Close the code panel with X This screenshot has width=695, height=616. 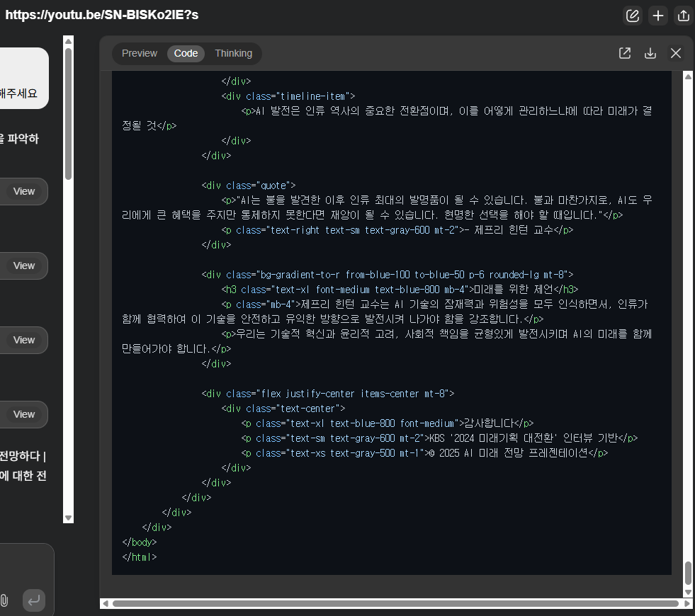point(675,53)
